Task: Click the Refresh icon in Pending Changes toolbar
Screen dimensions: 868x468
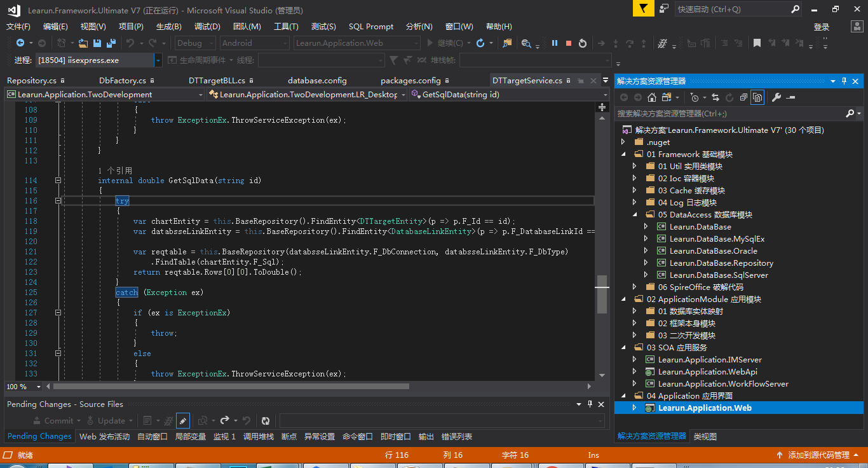Action: pos(266,420)
